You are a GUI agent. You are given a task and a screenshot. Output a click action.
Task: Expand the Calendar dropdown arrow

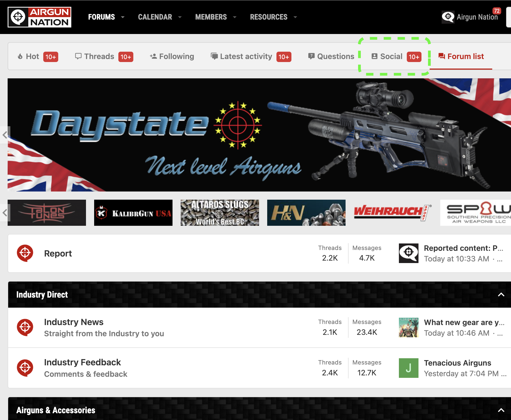point(180,17)
